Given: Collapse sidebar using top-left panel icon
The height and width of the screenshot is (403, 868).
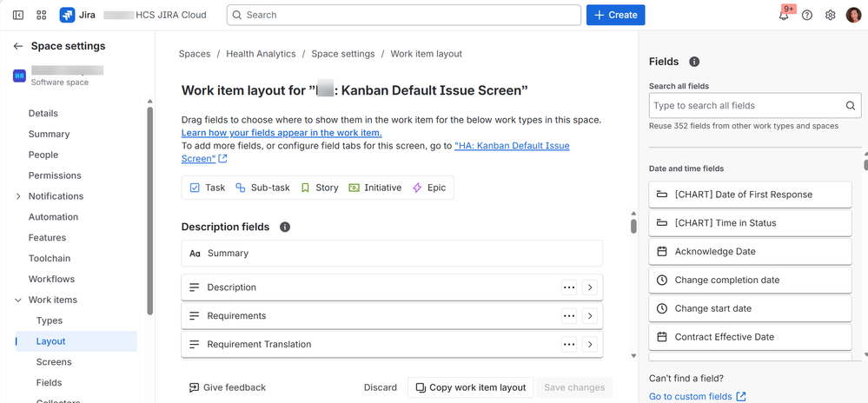Looking at the screenshot, I should 18,15.
